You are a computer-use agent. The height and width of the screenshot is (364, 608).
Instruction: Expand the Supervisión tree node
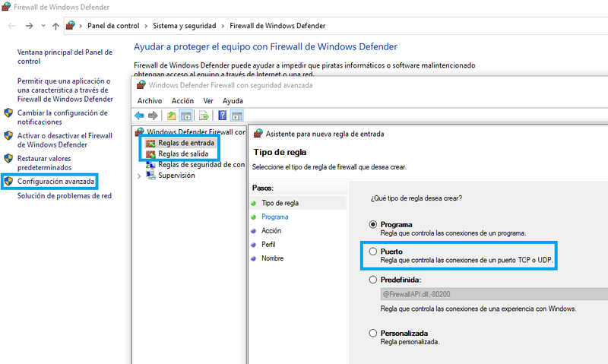(139, 176)
